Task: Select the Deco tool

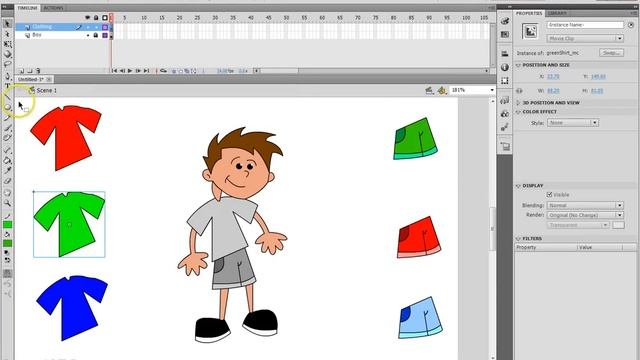Action: [7, 138]
